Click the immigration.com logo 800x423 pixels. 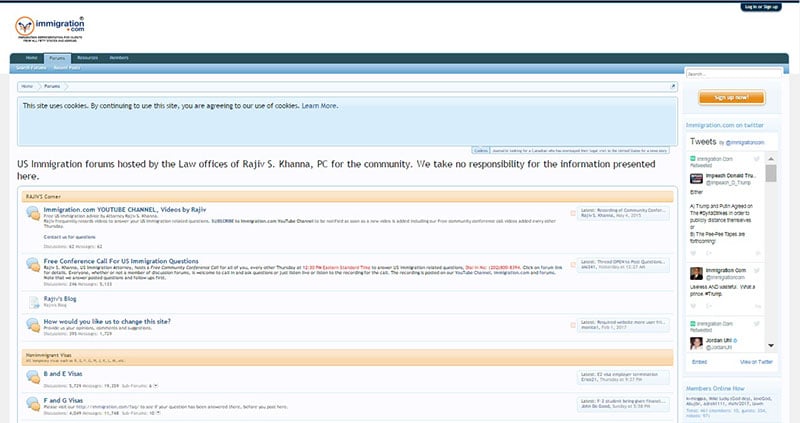(x=49, y=29)
